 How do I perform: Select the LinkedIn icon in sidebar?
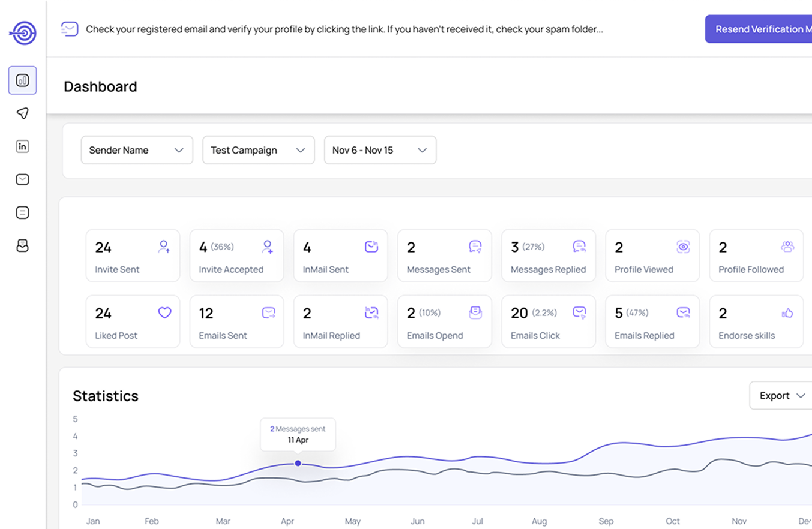point(23,146)
